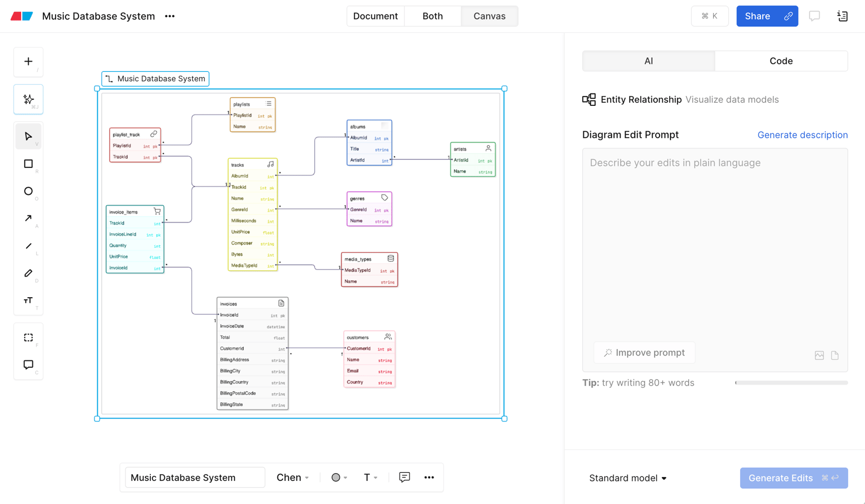Viewport: 865px width, 504px height.
Task: Click the media_types database icon
Action: click(390, 259)
